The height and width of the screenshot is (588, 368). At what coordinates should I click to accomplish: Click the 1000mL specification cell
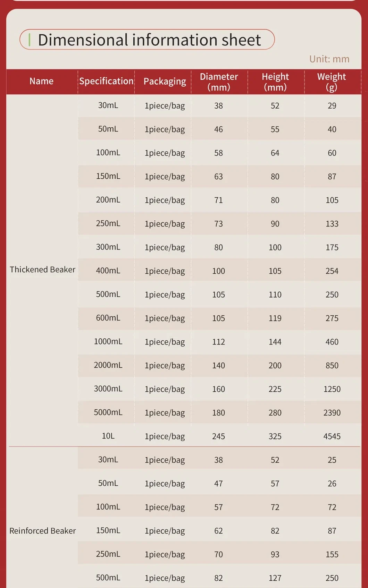[108, 341]
